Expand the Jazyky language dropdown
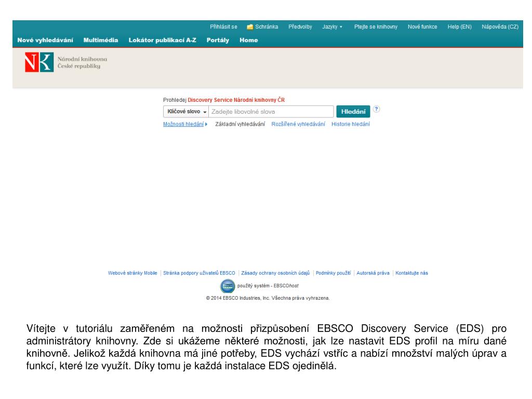Viewport: 532px width, 399px height. click(x=332, y=27)
